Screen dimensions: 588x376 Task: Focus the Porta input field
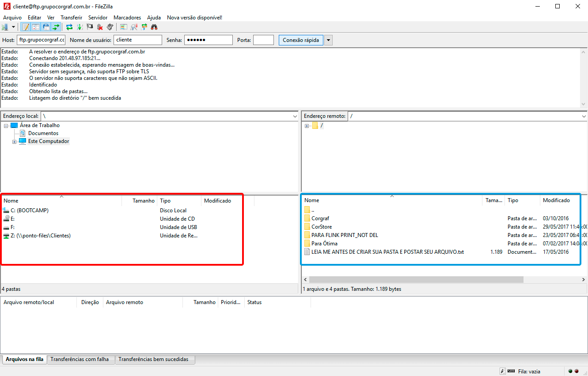point(263,40)
